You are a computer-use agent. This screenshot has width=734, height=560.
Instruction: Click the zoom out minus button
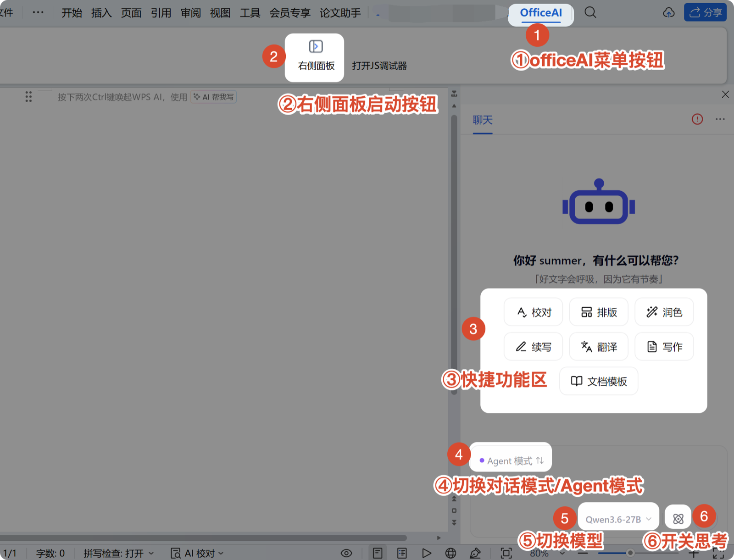coord(583,553)
